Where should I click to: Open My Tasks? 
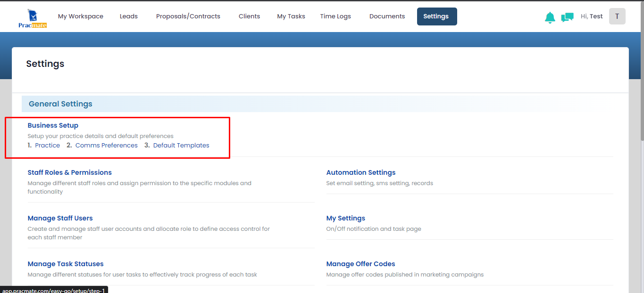pos(291,16)
